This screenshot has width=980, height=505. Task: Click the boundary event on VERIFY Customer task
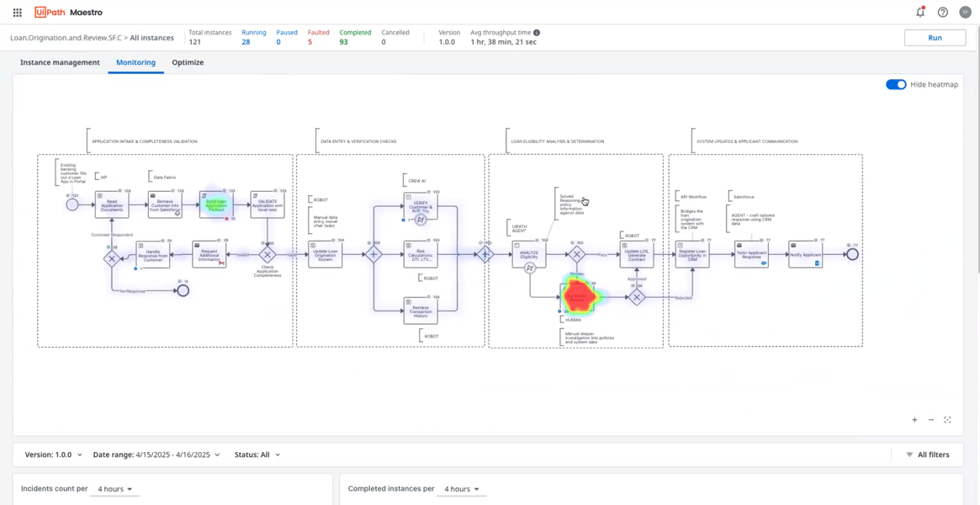point(421,219)
